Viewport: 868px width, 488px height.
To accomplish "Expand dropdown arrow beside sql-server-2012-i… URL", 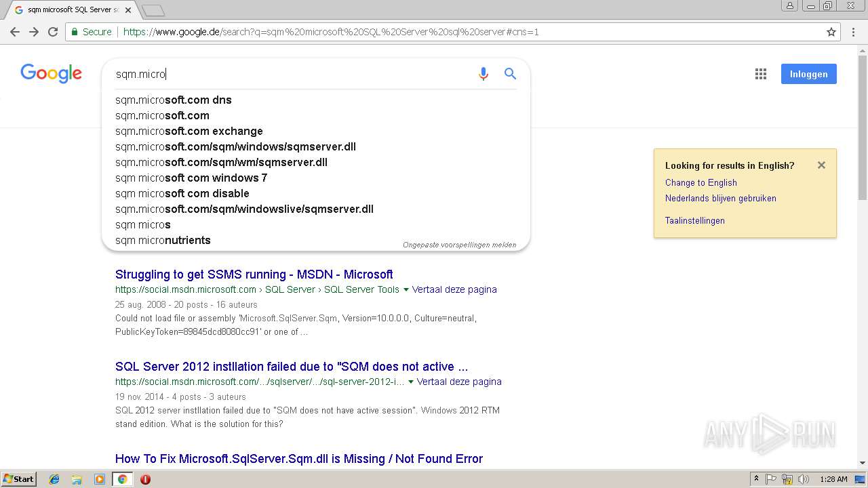I will [411, 382].
